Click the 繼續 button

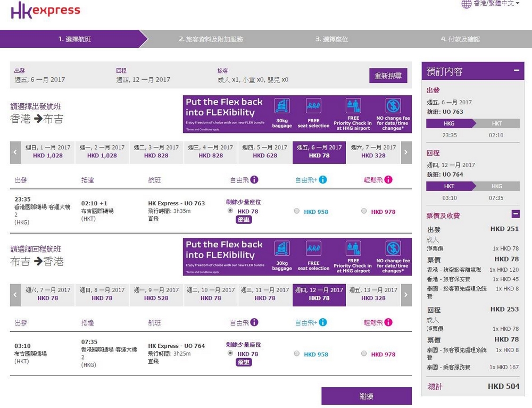pyautogui.click(x=366, y=396)
